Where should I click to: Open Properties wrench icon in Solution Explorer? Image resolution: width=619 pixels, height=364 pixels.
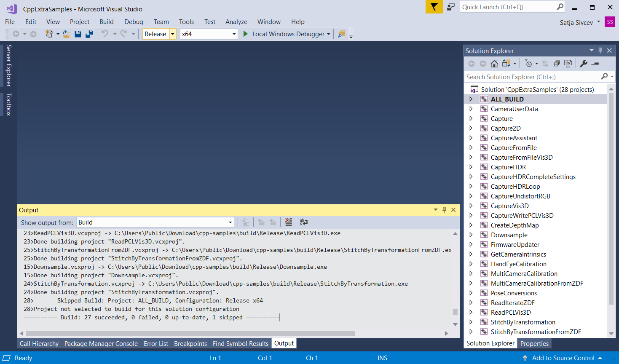click(x=584, y=64)
